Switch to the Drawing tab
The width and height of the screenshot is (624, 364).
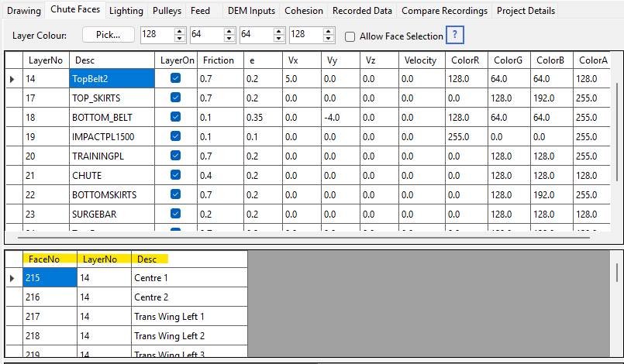pos(24,11)
